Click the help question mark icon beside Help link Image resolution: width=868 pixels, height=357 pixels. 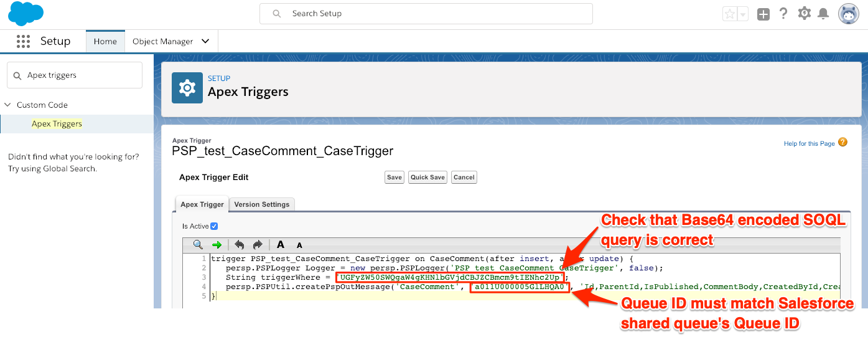843,142
